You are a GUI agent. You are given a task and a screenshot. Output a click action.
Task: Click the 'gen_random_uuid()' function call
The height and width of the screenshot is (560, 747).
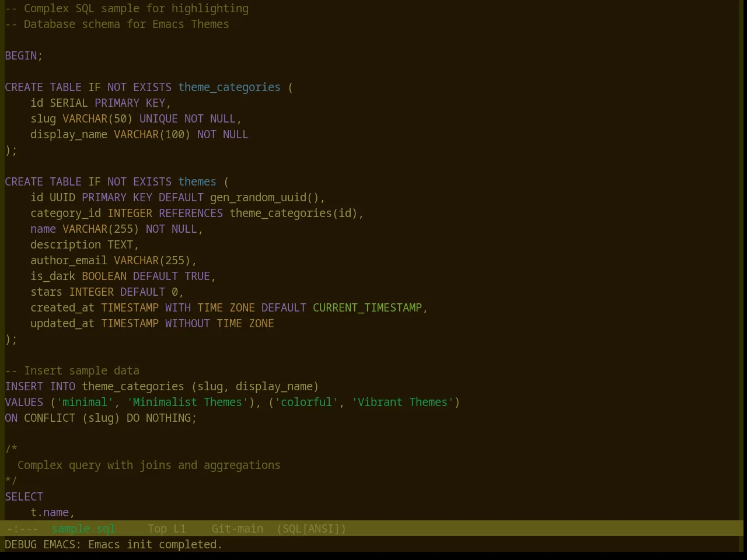tap(264, 197)
